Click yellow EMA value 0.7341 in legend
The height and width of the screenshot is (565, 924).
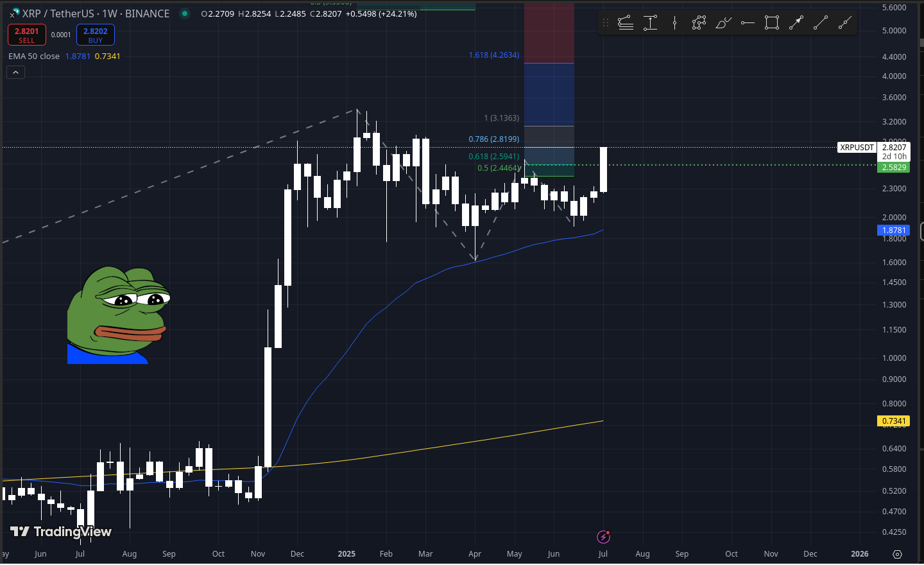[x=108, y=56]
